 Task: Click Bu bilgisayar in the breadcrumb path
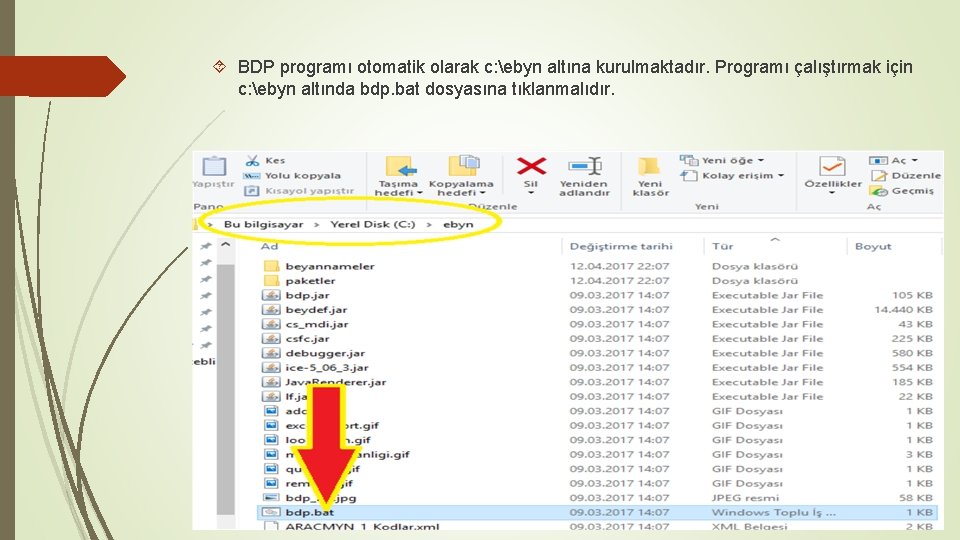263,225
